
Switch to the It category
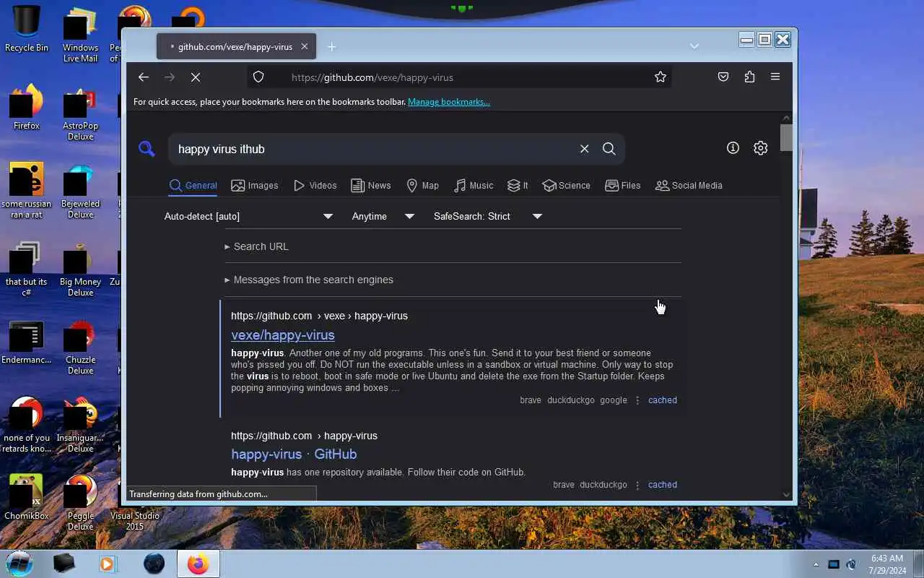518,186
